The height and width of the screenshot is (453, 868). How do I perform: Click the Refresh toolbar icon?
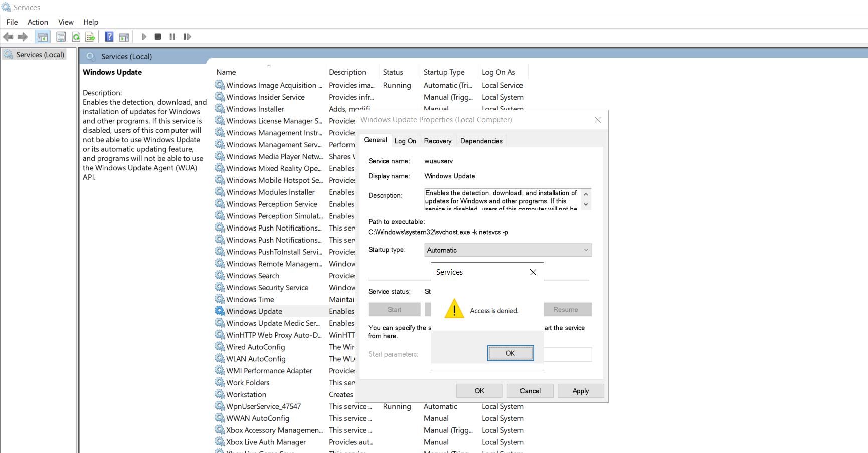[x=76, y=37]
